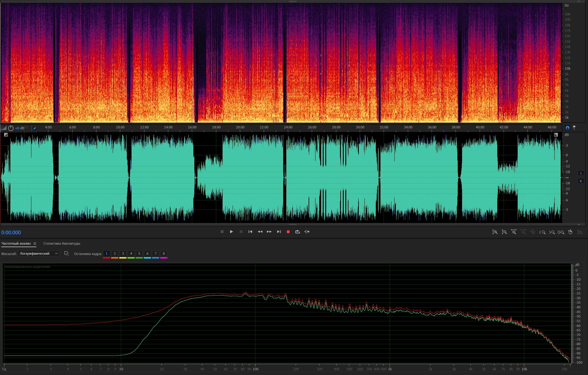Adjust the +0 dB volume knob
Screen dimensions: 588x375
pyautogui.click(x=11, y=128)
